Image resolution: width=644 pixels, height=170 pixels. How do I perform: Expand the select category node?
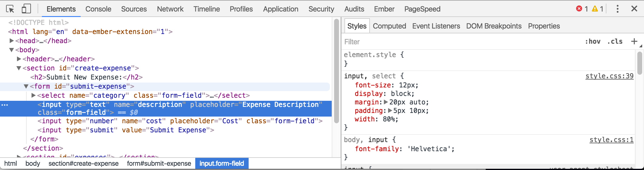point(33,95)
